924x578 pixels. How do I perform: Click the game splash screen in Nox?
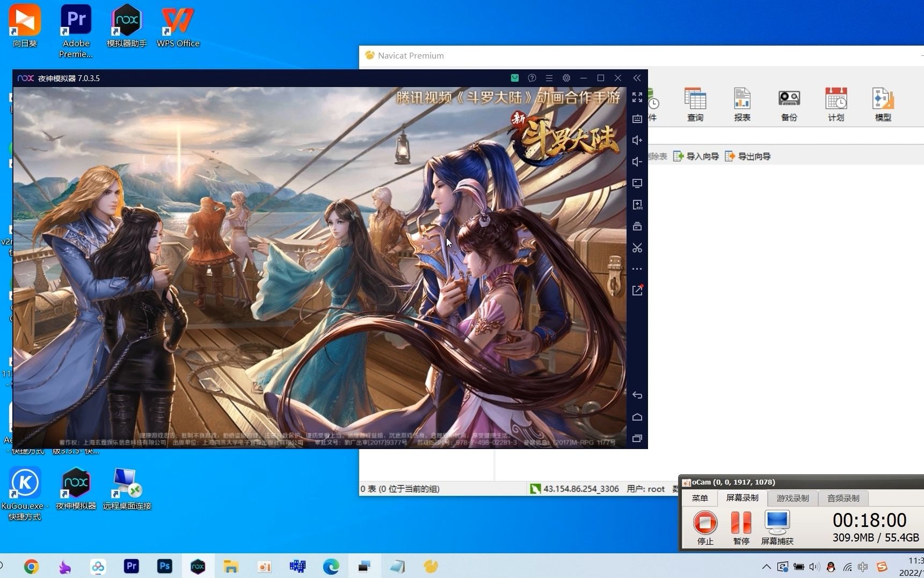(319, 267)
